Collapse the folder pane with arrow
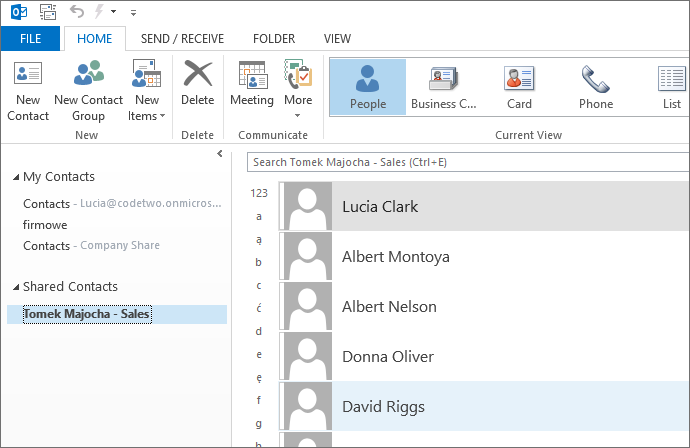Viewport: 690px width, 448px height. (220, 154)
